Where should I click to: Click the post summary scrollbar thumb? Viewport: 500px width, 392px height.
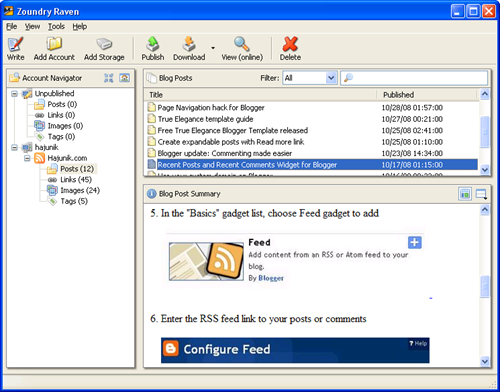coord(485,286)
